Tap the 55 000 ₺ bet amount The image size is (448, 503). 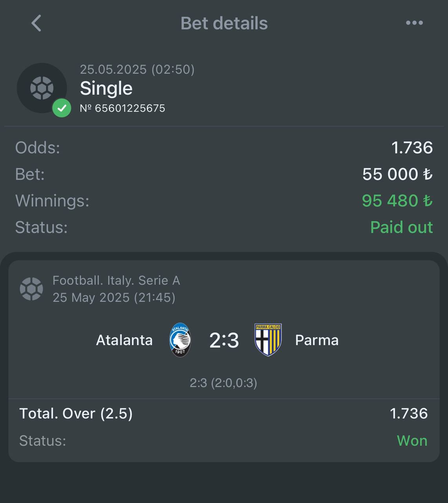(397, 174)
